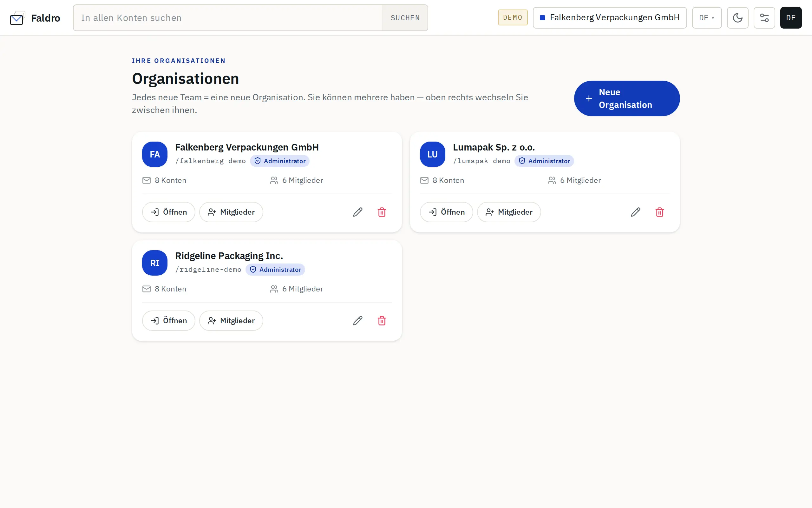Open the settings sliders icon
This screenshot has width=812, height=508.
[x=764, y=18]
